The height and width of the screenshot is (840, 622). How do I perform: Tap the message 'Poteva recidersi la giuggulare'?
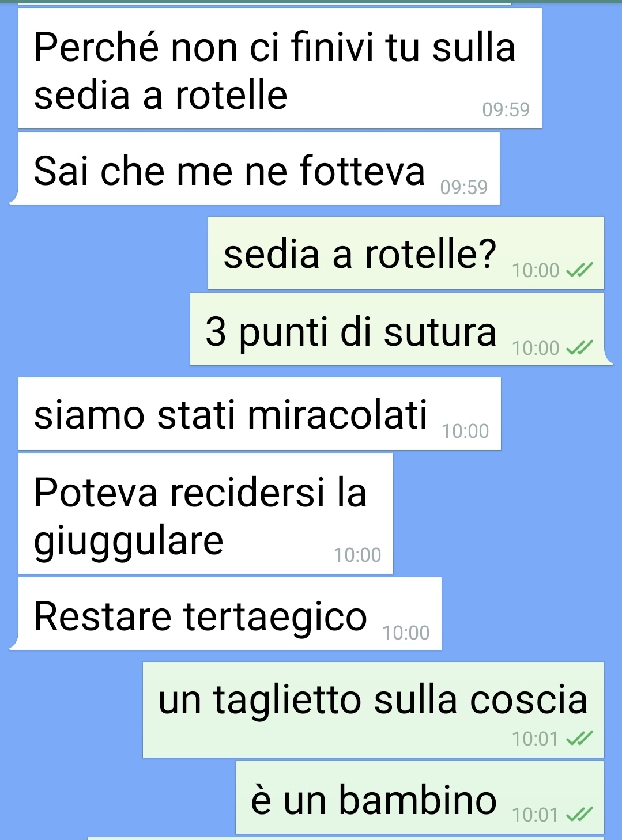tap(206, 514)
